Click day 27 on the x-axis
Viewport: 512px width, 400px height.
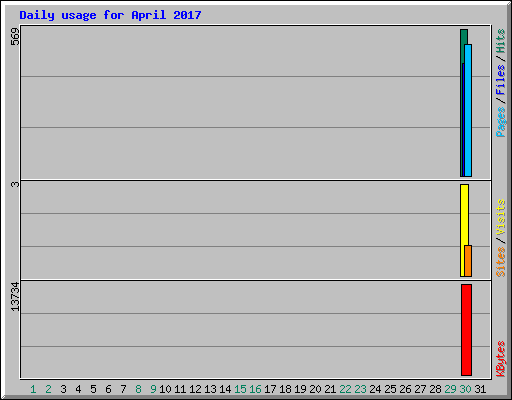tap(420, 389)
